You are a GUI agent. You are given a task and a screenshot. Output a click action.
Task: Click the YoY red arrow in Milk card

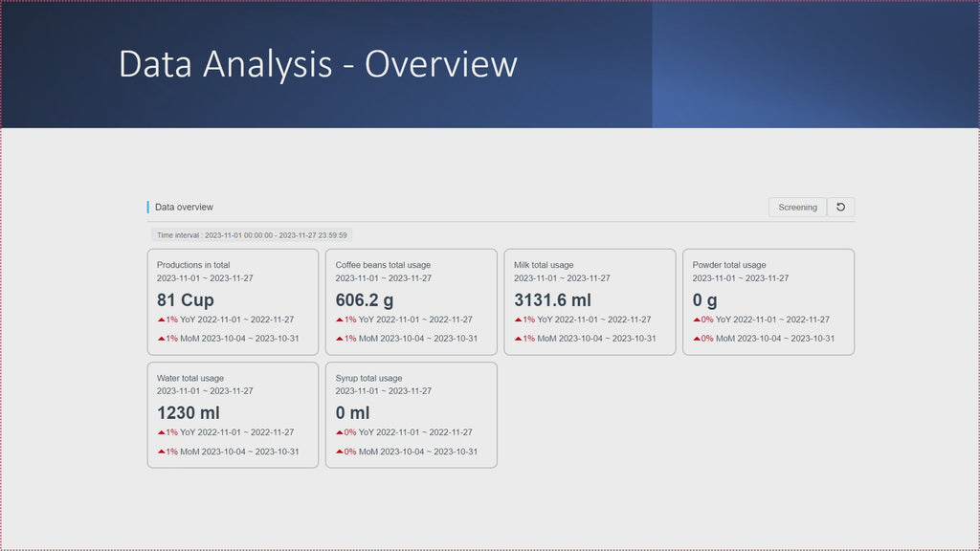point(519,320)
